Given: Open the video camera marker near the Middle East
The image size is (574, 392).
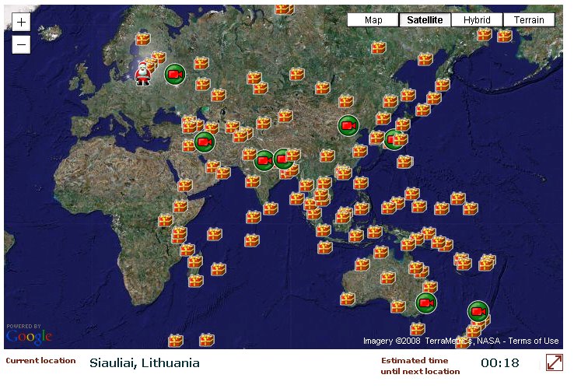Looking at the screenshot, I should pyautogui.click(x=205, y=142).
